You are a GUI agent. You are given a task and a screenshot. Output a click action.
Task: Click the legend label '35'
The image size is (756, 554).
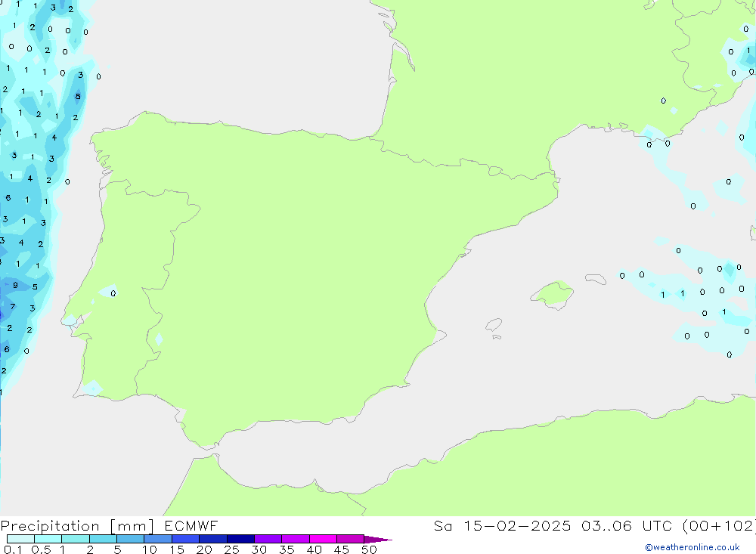pyautogui.click(x=287, y=549)
